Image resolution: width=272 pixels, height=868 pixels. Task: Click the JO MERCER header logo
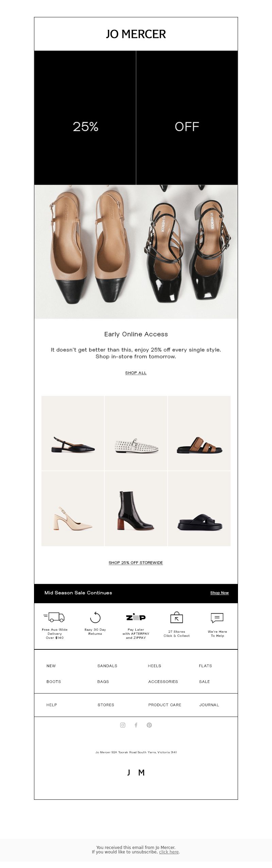click(x=136, y=34)
